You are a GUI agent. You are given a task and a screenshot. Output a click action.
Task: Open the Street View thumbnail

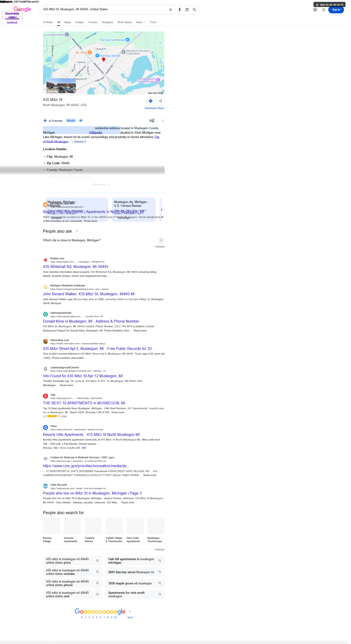click(61, 85)
